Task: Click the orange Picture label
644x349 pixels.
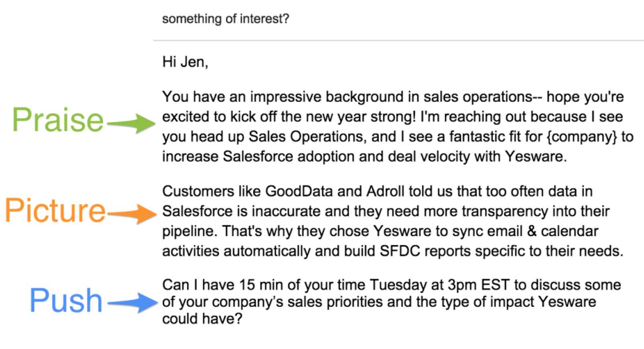Action: click(55, 210)
